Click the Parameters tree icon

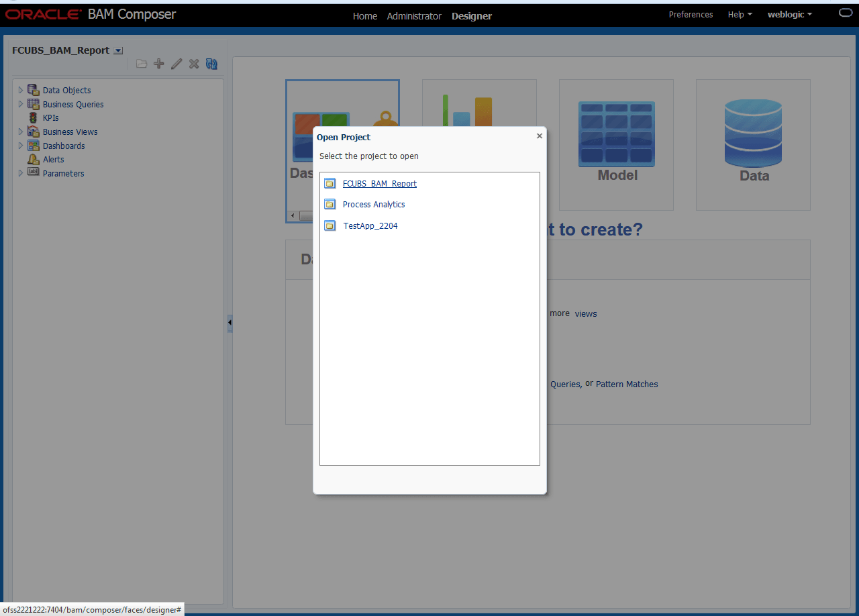[34, 173]
